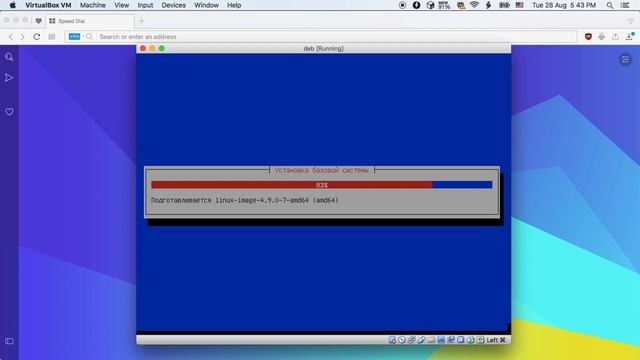Click the tab menu icon at right of tab bar
Screen dimensions: 640x360
click(x=631, y=21)
